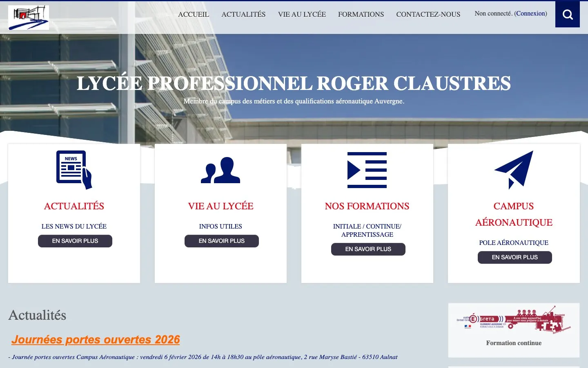Open the search magnifier button

click(x=568, y=14)
